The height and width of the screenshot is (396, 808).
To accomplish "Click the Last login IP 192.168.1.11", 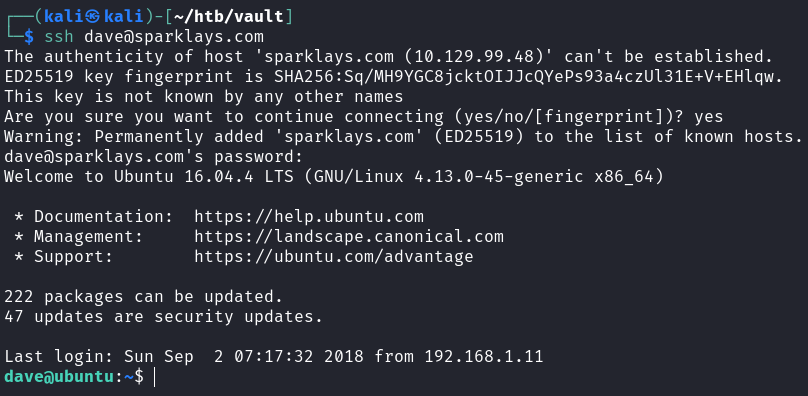I will coord(484,356).
